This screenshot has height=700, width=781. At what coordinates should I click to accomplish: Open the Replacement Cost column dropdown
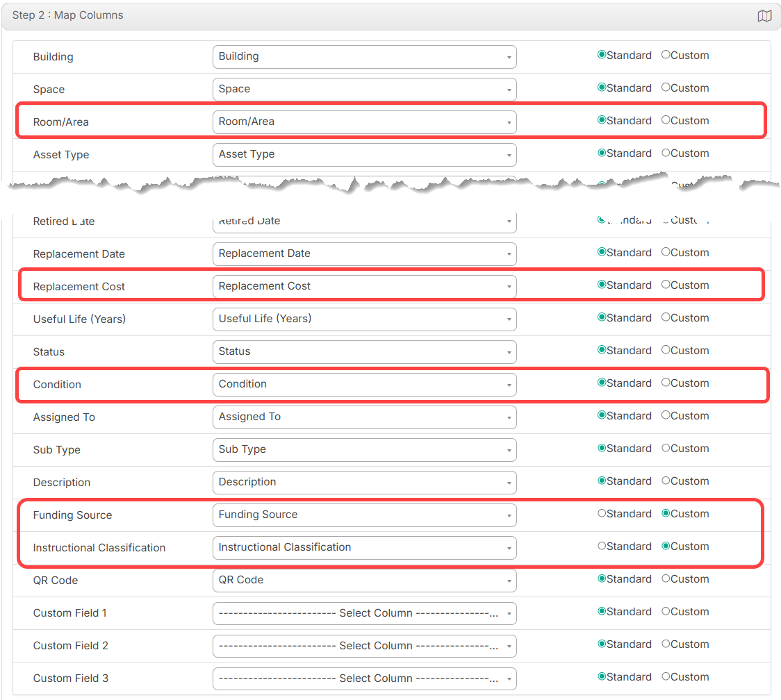[x=364, y=287]
